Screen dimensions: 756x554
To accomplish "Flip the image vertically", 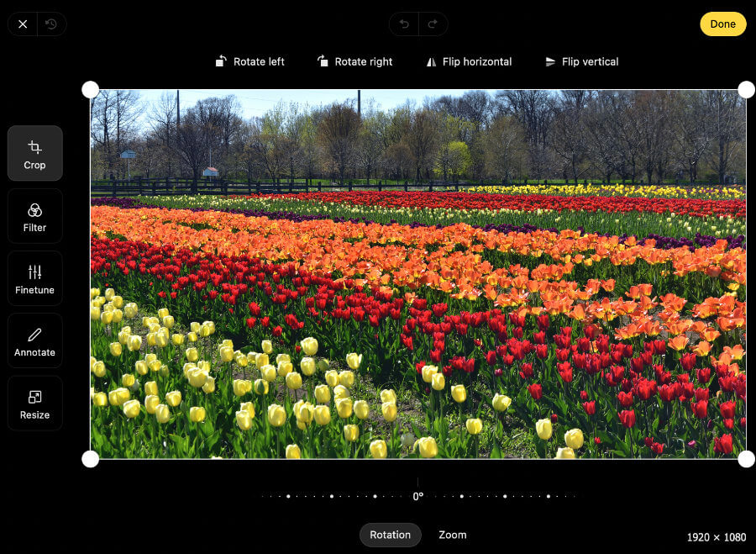I will point(581,61).
